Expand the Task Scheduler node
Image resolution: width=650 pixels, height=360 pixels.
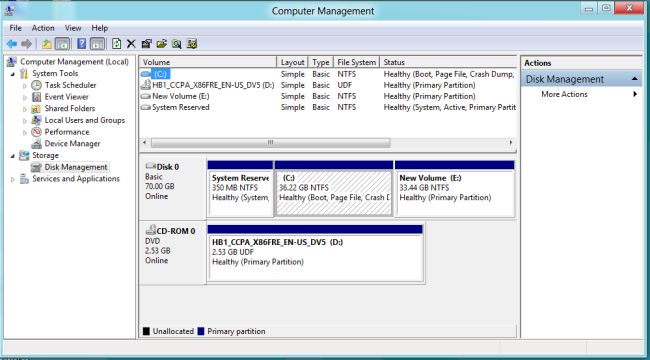click(x=25, y=86)
